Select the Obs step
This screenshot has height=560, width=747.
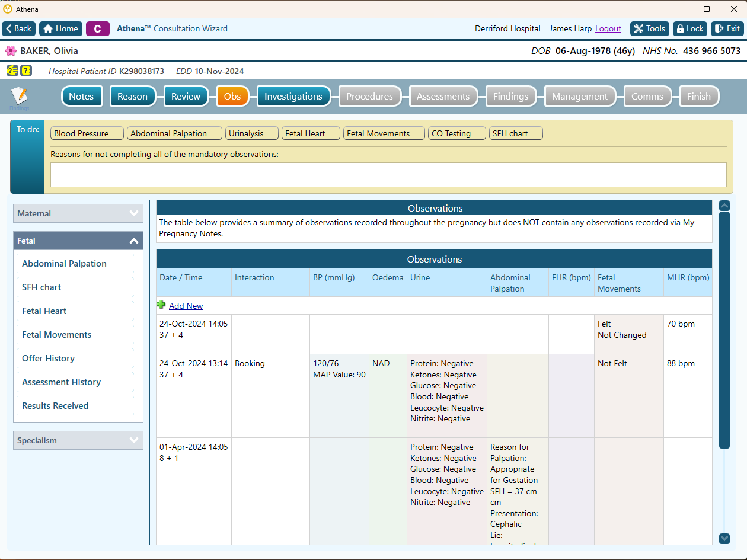pos(232,97)
